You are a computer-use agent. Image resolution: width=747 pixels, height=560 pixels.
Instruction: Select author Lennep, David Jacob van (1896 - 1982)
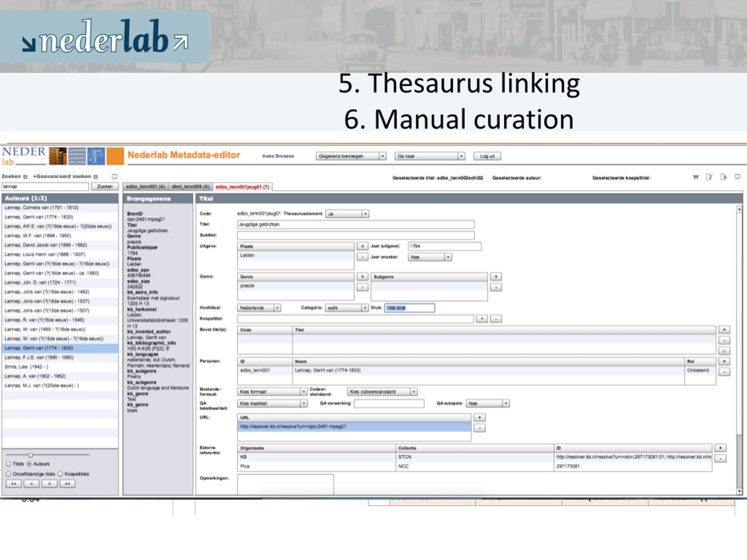(x=60, y=245)
